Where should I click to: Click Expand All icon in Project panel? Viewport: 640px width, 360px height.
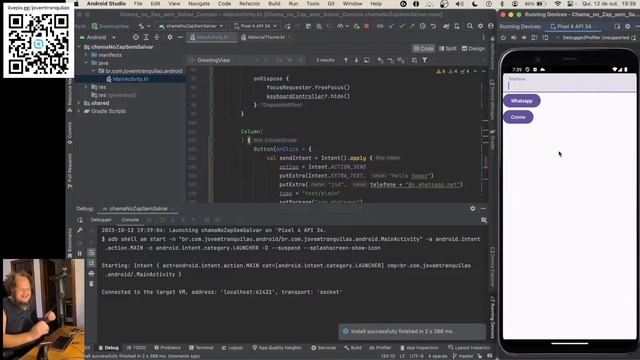pyautogui.click(x=146, y=37)
